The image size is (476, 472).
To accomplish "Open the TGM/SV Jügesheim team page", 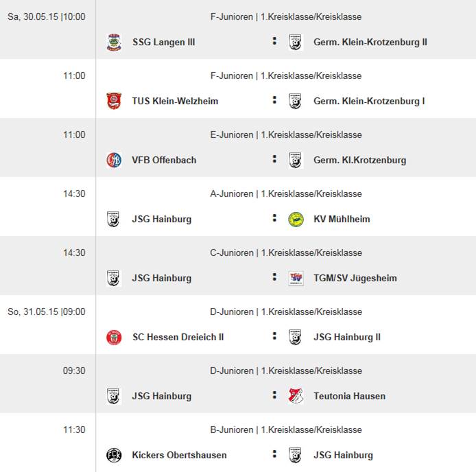I will pyautogui.click(x=355, y=279).
